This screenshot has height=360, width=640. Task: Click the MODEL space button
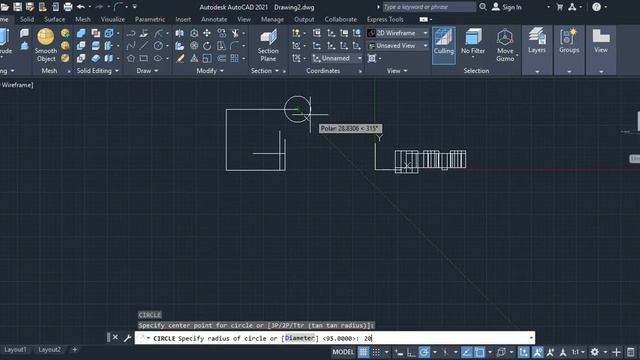click(343, 352)
